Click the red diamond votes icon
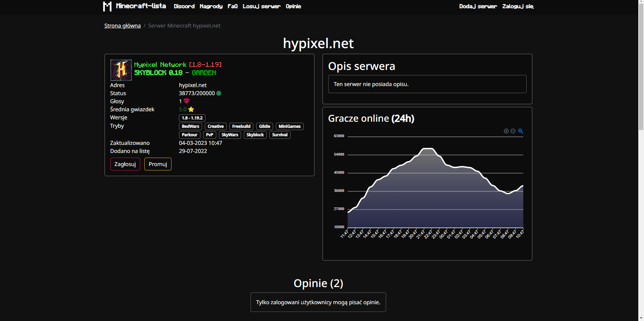Screen dimensions: 644x321 [x=187, y=101]
